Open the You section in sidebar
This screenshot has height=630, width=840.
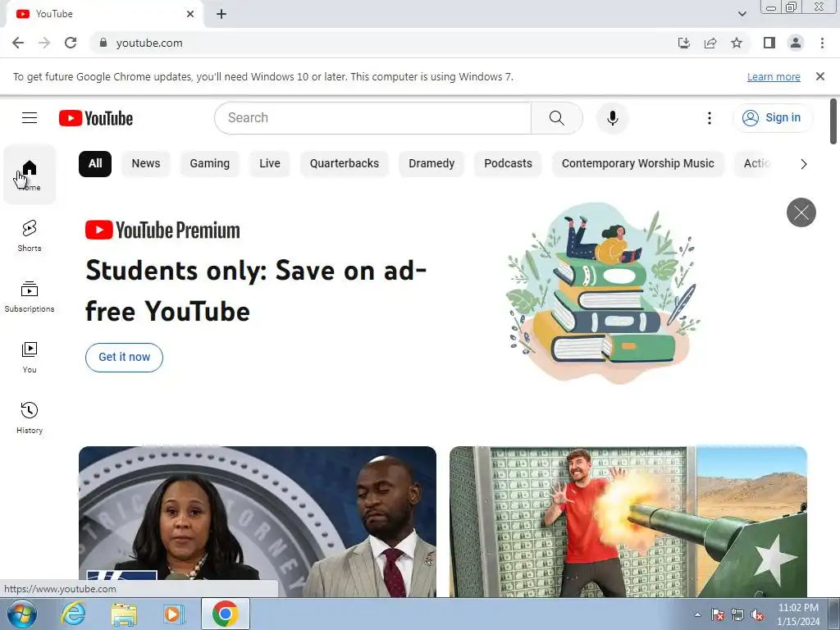pos(30,358)
